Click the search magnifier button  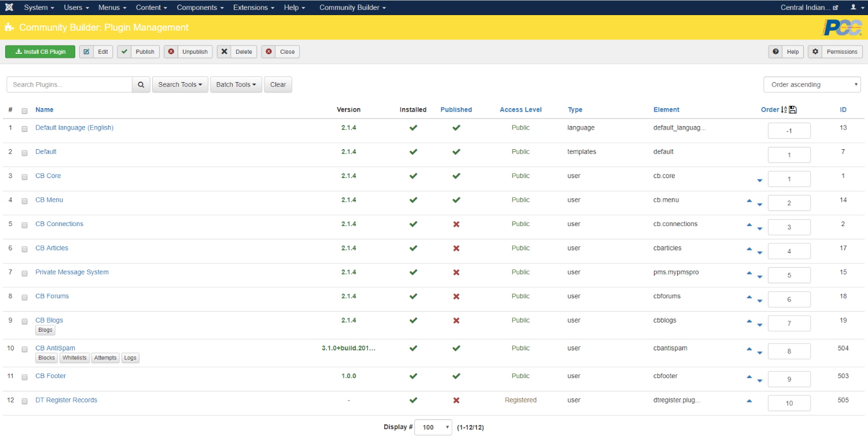(x=141, y=84)
